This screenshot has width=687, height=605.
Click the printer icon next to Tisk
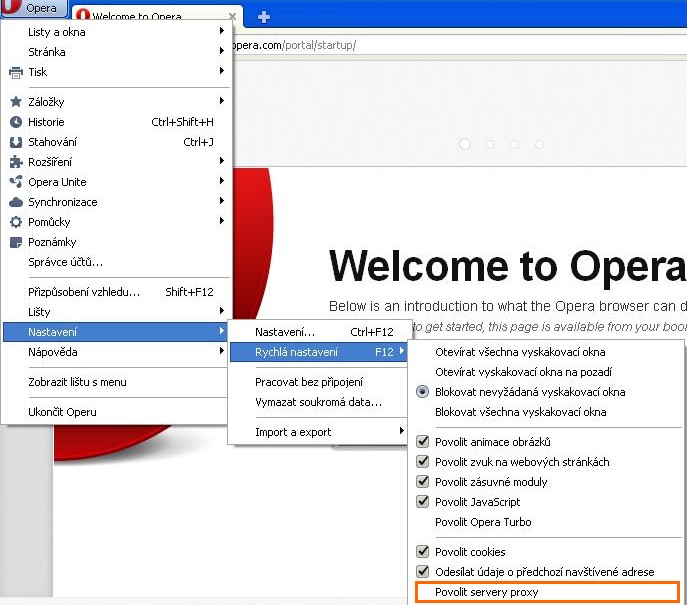pyautogui.click(x=15, y=72)
